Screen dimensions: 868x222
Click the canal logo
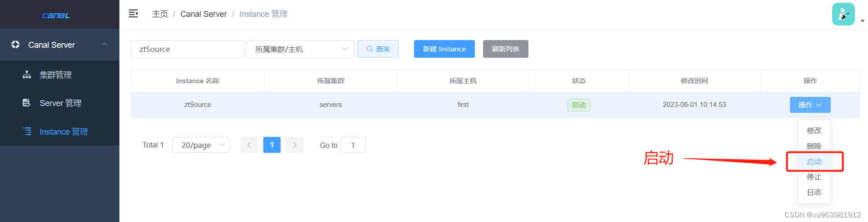click(56, 15)
